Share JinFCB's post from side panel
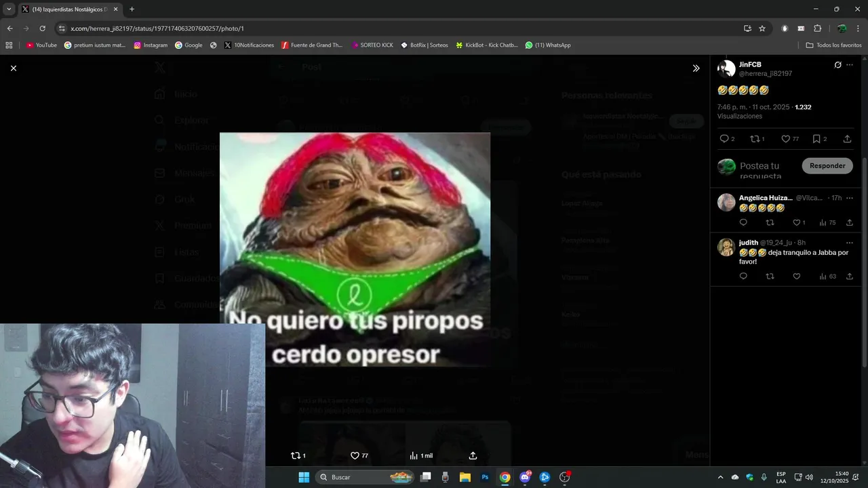This screenshot has width=868, height=488. click(847, 139)
